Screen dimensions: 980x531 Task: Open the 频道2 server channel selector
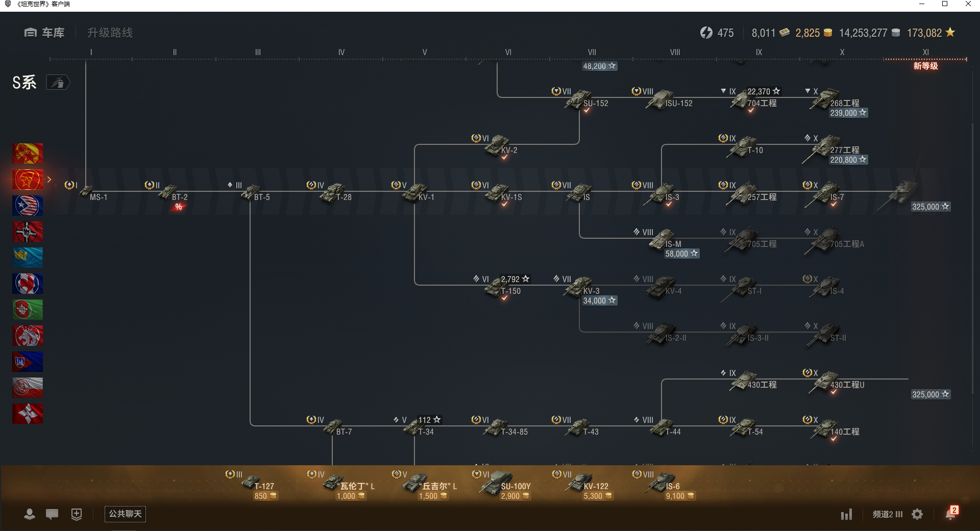coord(888,514)
